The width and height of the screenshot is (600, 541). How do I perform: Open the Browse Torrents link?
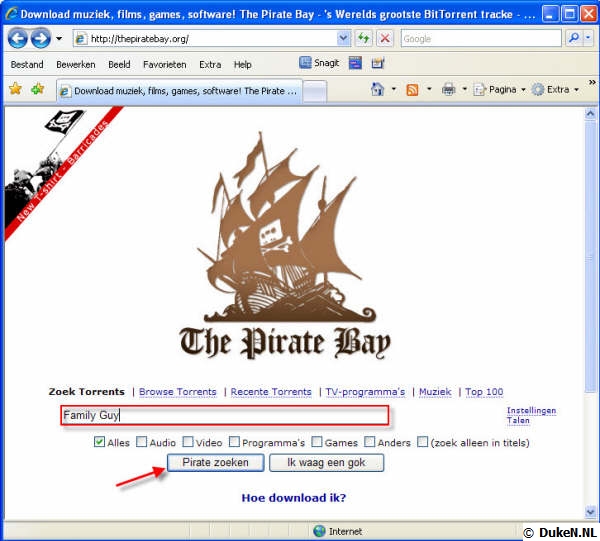click(178, 392)
